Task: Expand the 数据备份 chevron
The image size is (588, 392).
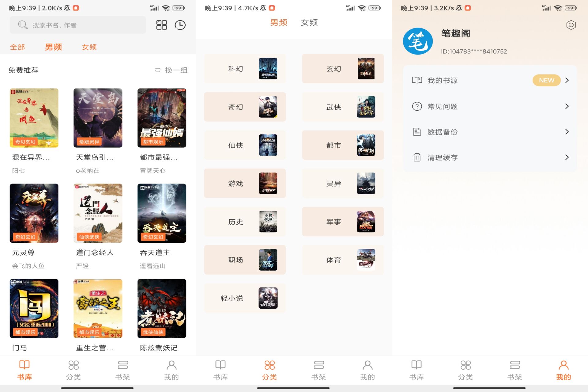Action: [567, 132]
